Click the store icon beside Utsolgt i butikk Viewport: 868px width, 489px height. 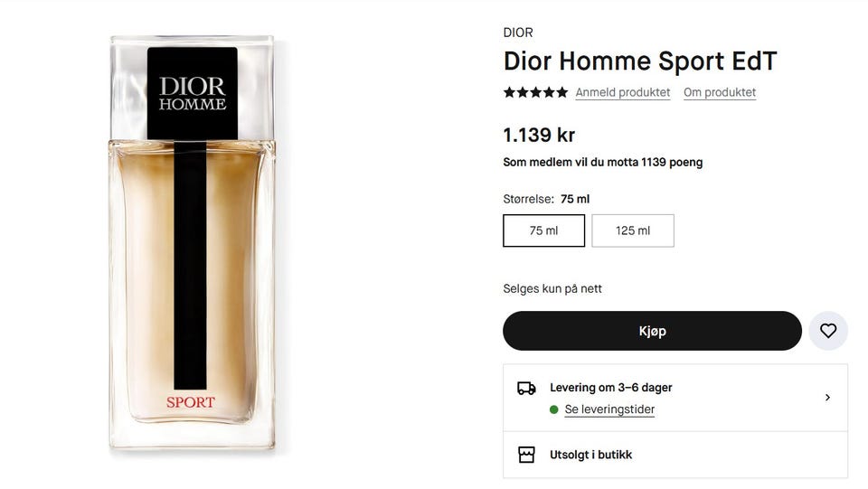pyautogui.click(x=526, y=455)
